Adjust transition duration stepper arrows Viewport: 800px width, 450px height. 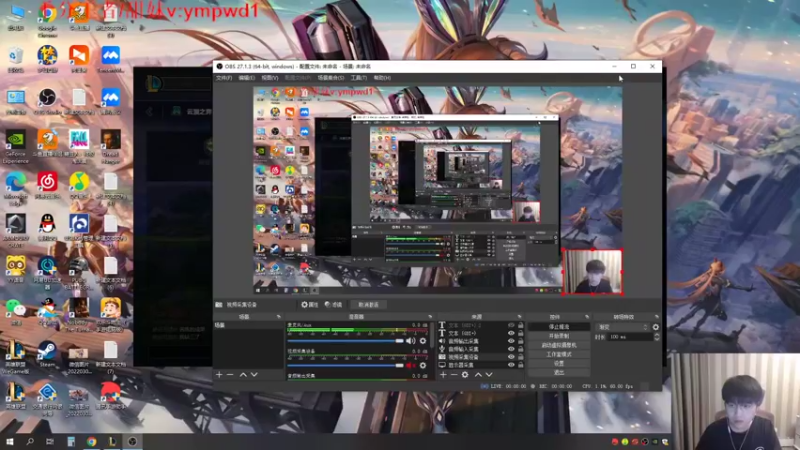click(656, 337)
